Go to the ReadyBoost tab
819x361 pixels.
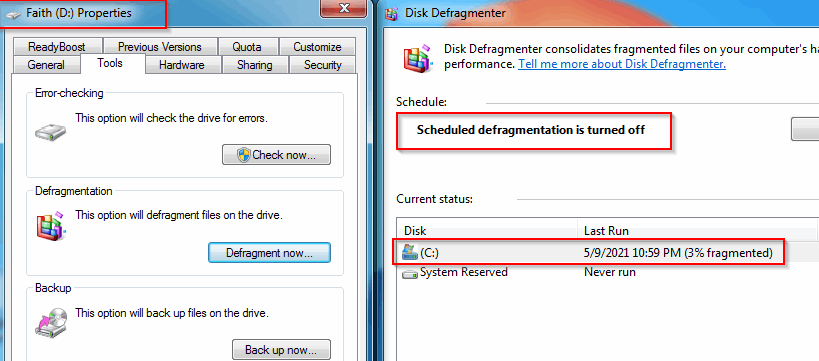pos(57,46)
